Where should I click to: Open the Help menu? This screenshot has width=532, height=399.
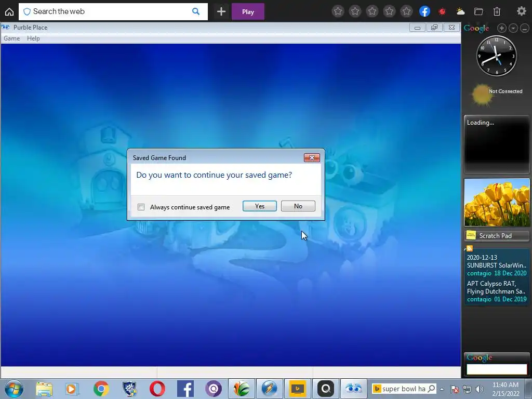tap(33, 38)
